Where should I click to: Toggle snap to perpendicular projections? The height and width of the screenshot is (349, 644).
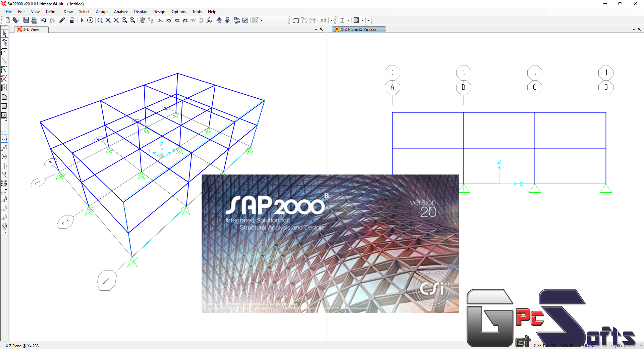[4, 165]
